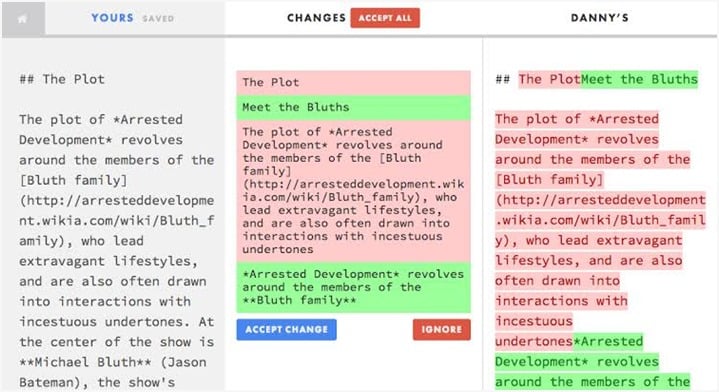Click the ACCEPT ALL button
719x392 pixels.
[x=385, y=18]
